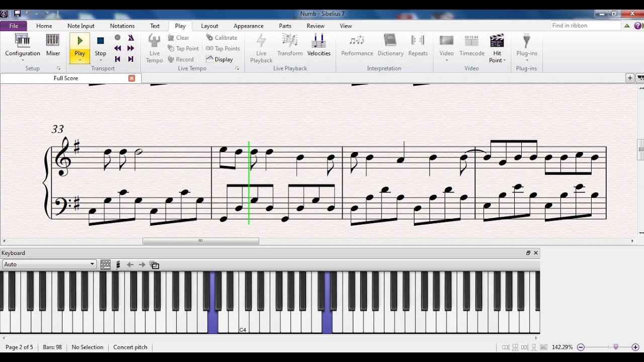Close the Full Score document tab
Screen dimensions: 644x362
[x=132, y=78]
